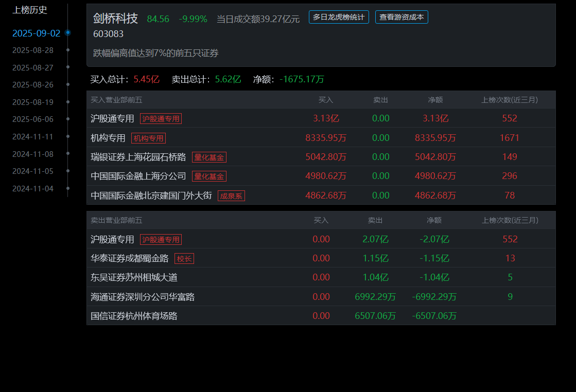The height and width of the screenshot is (392, 576).
Task: Click the net amount -1675.17万
Action: pos(302,79)
